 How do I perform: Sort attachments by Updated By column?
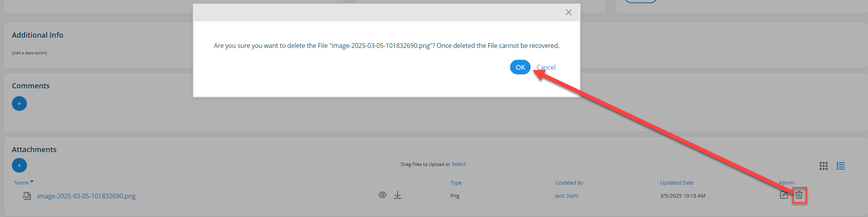tap(569, 183)
